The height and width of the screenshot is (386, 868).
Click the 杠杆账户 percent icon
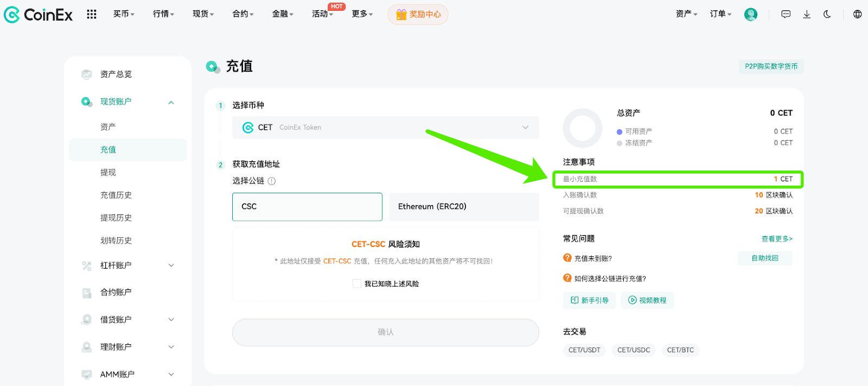click(86, 265)
